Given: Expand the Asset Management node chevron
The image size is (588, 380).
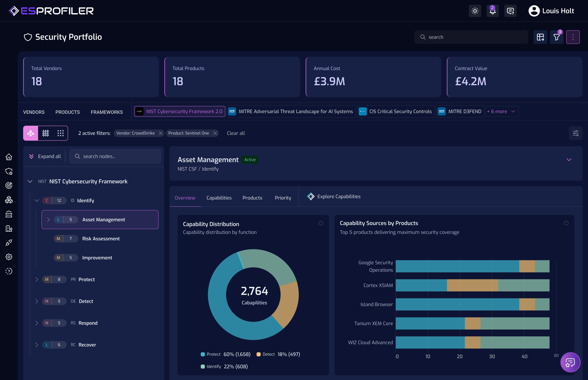Looking at the screenshot, I should coord(48,220).
